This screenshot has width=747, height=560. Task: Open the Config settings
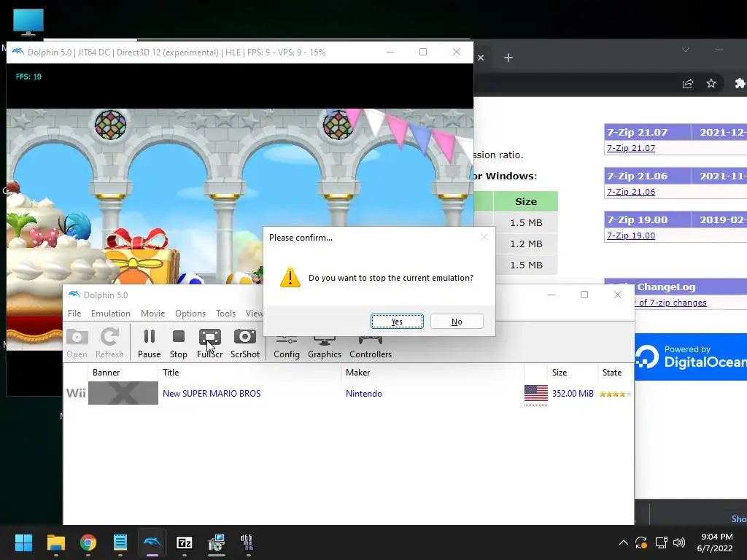click(x=286, y=346)
